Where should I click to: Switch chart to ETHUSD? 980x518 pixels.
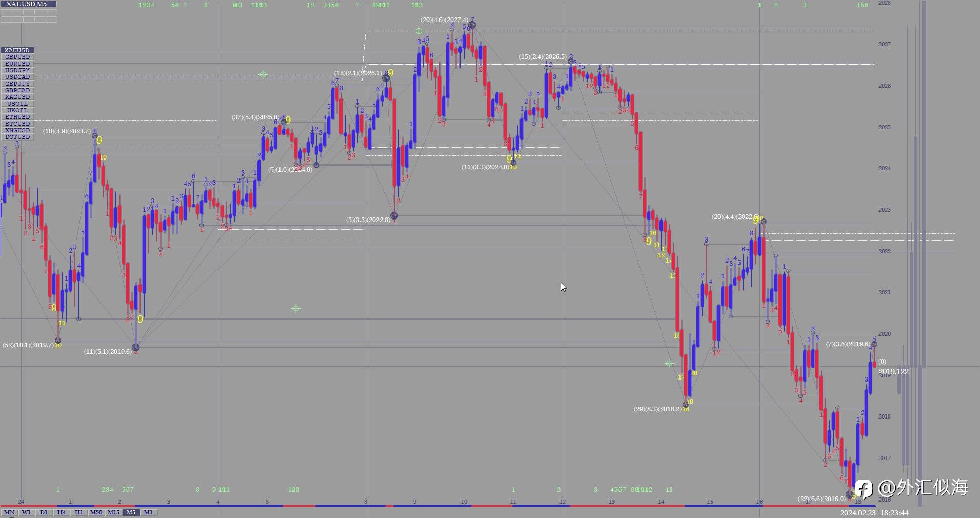pyautogui.click(x=17, y=117)
